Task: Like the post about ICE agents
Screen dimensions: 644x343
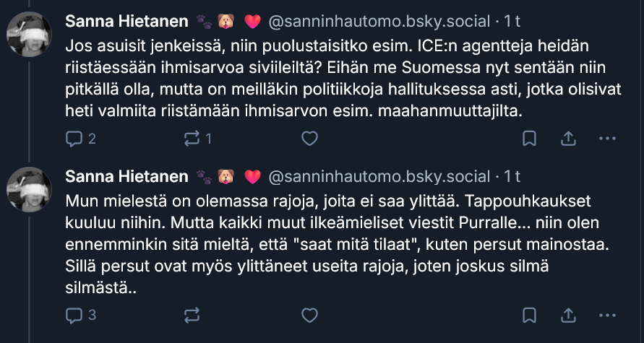Action: [x=309, y=138]
